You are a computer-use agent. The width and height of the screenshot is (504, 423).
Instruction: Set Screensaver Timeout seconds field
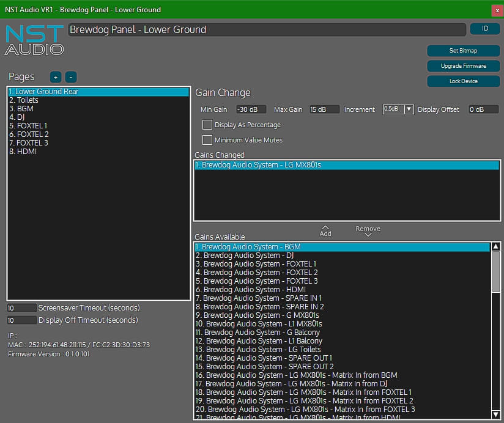[x=21, y=308]
